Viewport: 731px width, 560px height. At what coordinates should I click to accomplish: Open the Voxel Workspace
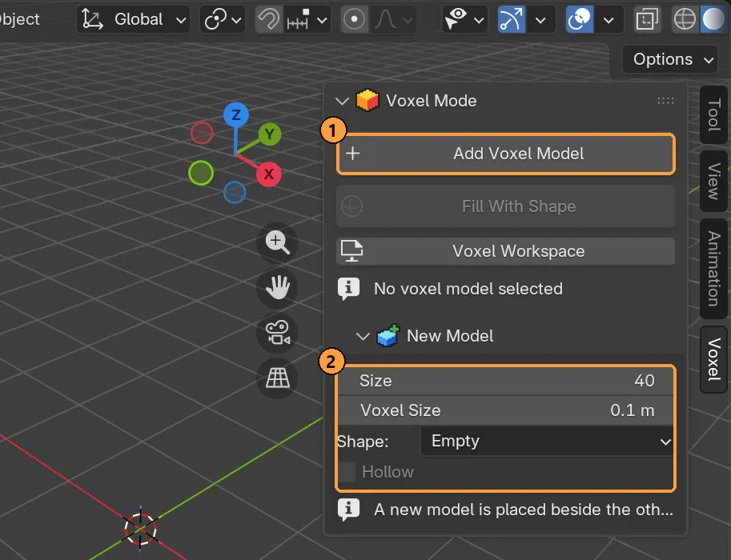coord(506,251)
